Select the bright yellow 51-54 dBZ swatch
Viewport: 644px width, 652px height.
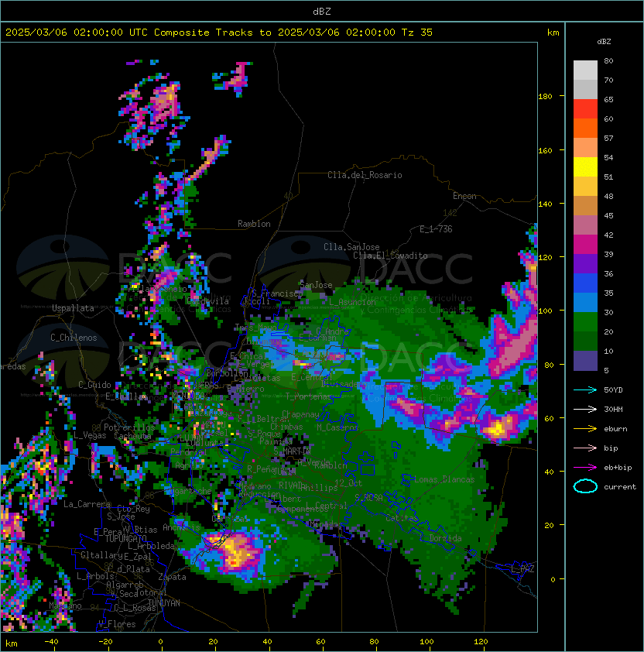585,167
